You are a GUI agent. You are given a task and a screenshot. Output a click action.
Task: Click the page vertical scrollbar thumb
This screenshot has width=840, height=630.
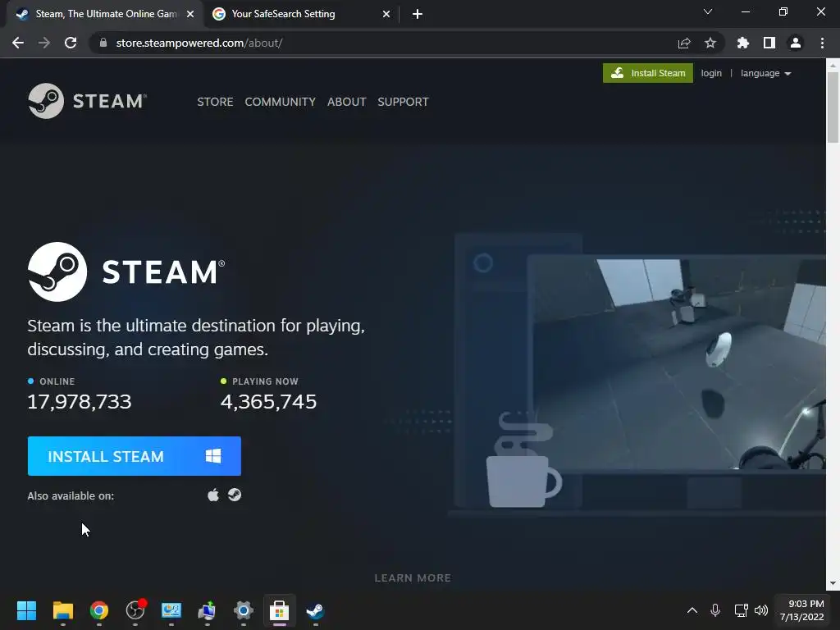[833, 107]
